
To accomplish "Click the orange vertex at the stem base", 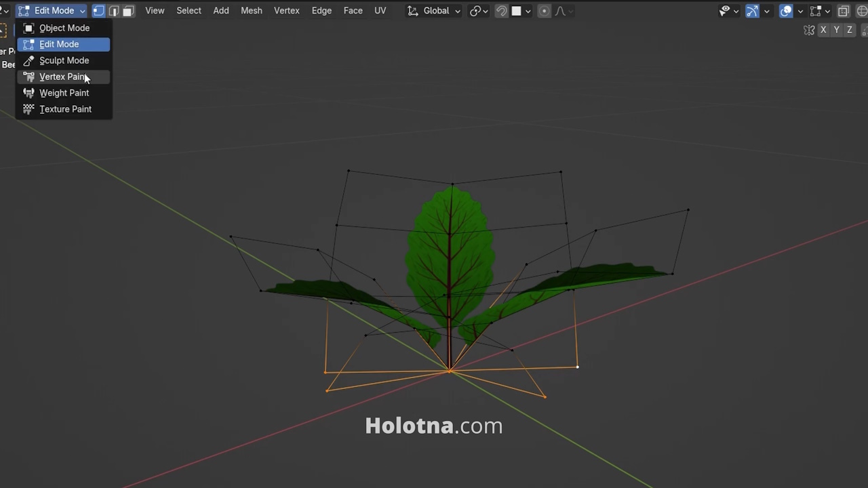I will (450, 370).
